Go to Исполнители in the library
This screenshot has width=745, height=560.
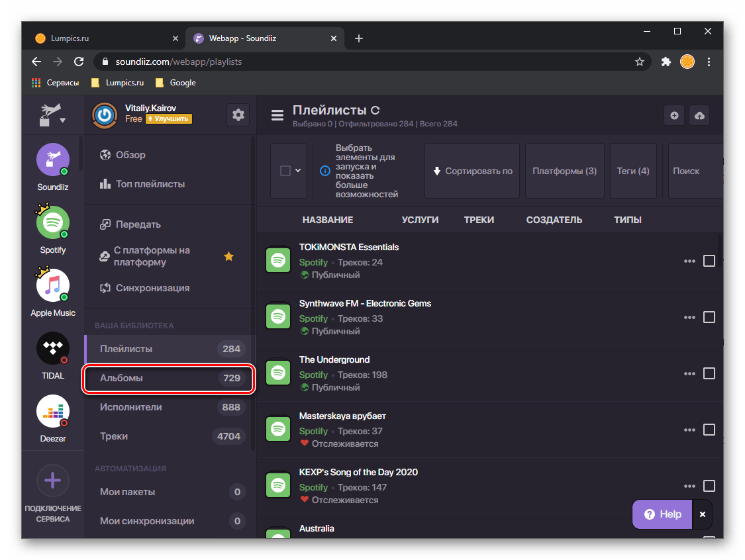pyautogui.click(x=169, y=407)
